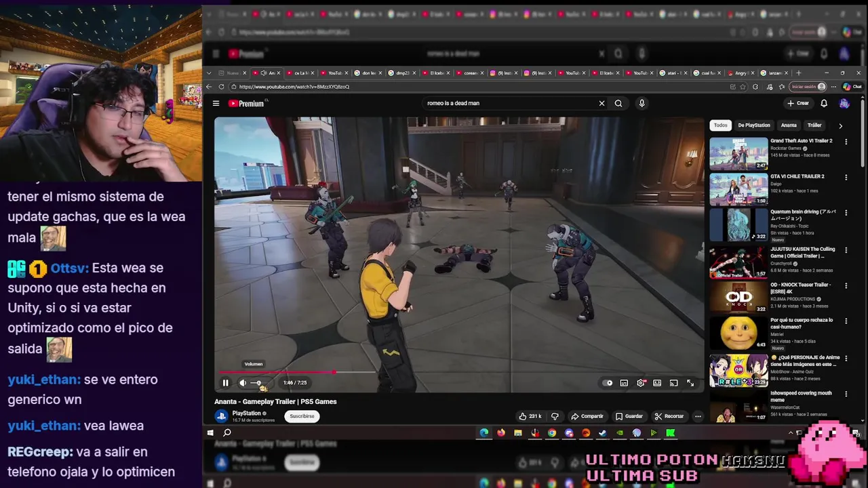Cast the video with the cast icon

673,383
